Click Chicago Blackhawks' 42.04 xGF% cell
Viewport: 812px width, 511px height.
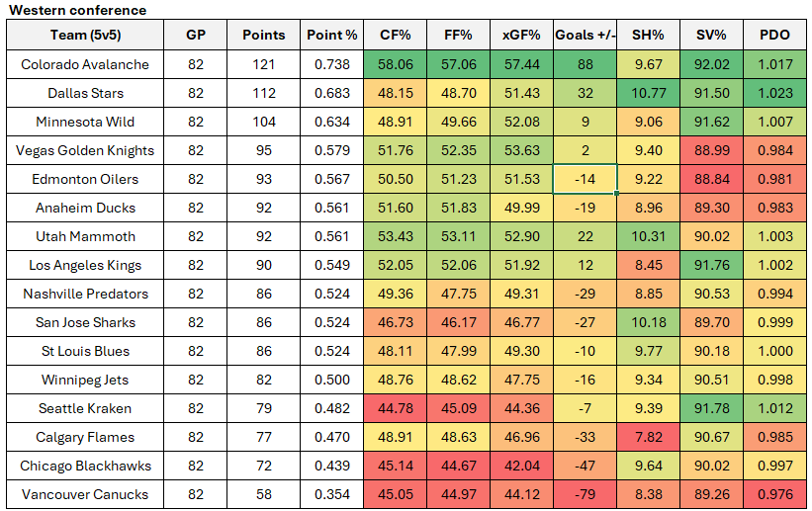(x=521, y=466)
